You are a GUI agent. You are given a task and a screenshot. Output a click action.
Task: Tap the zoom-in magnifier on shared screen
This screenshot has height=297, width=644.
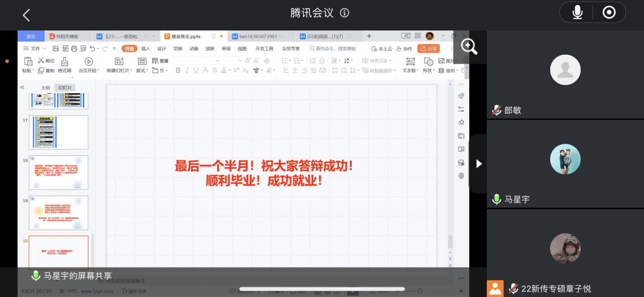pos(469,46)
